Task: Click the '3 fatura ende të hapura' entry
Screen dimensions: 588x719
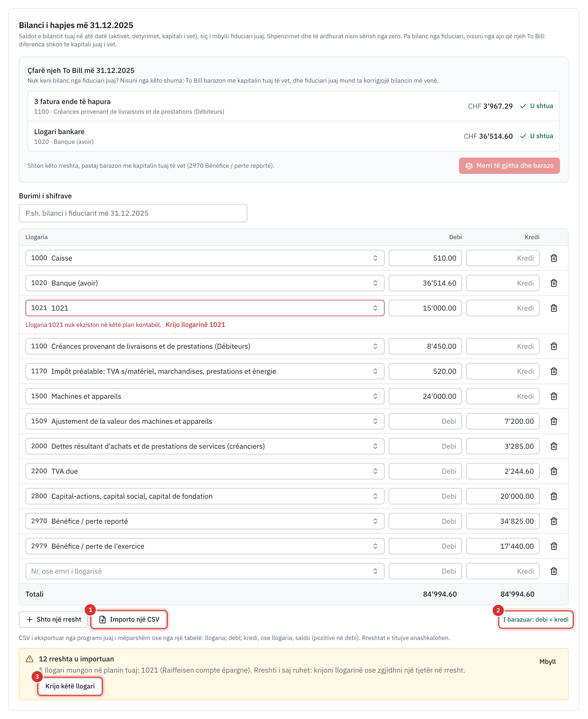Action: (293, 106)
